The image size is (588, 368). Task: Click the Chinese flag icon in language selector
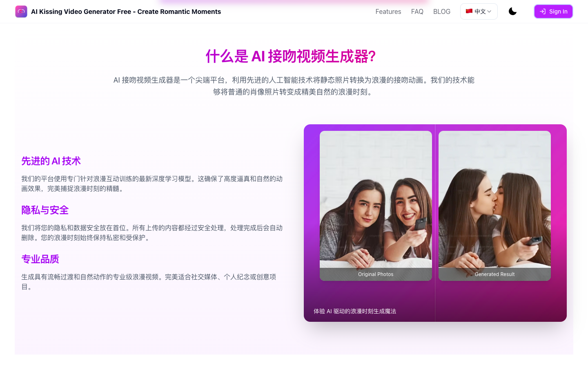[x=469, y=11]
